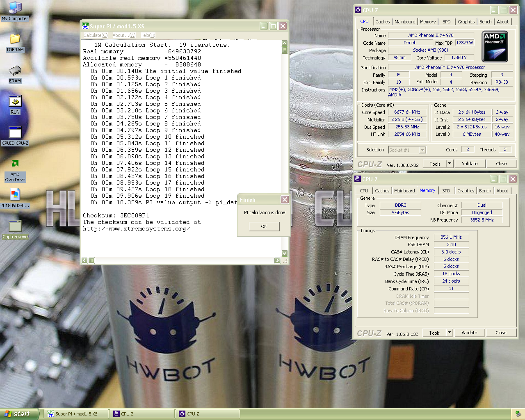525x420 pixels.
Task: Click the Name field AMD Phenom II X4 970
Action: (x=431, y=35)
